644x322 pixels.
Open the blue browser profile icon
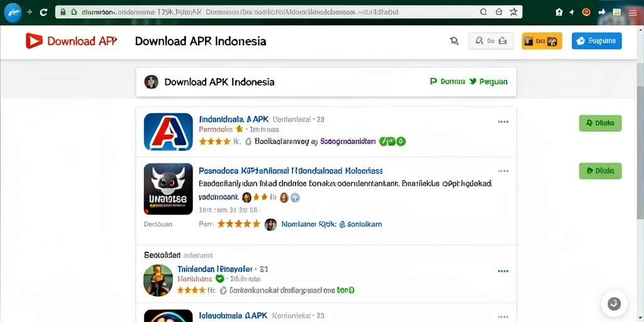coord(13,12)
